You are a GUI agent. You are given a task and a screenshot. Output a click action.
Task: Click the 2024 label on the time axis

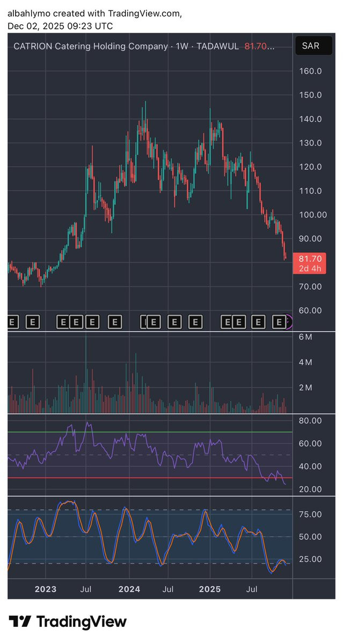click(x=129, y=589)
